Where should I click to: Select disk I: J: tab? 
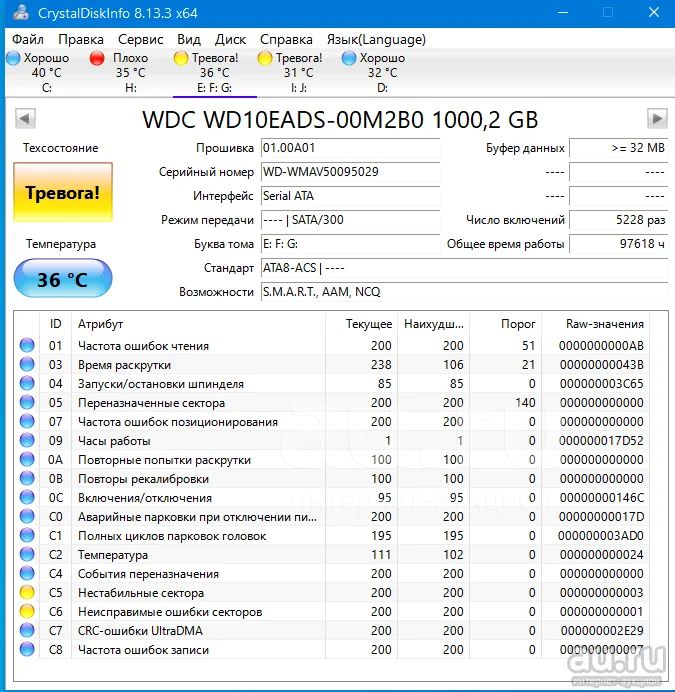pos(299,72)
